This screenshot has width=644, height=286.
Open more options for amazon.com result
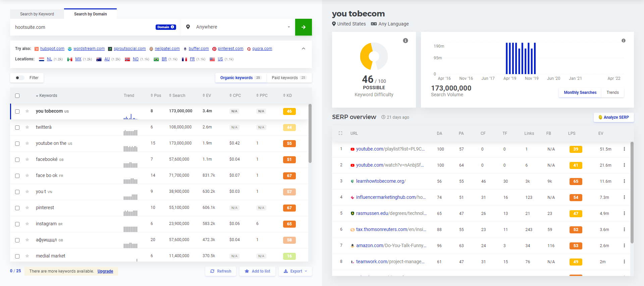click(x=624, y=245)
